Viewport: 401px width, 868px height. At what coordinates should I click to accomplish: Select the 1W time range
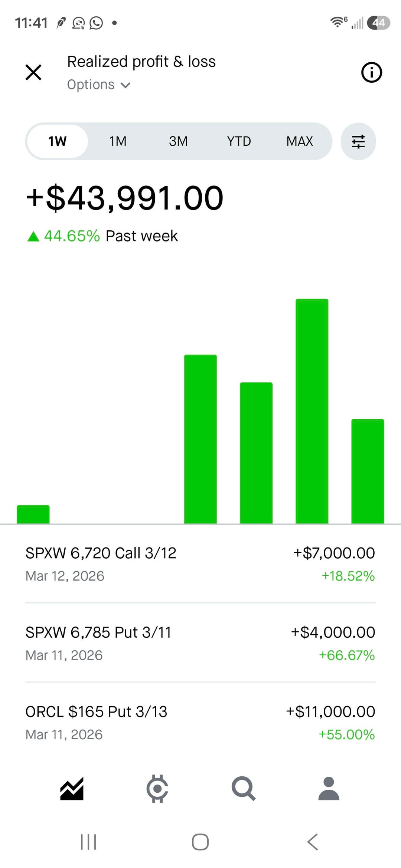pos(58,141)
